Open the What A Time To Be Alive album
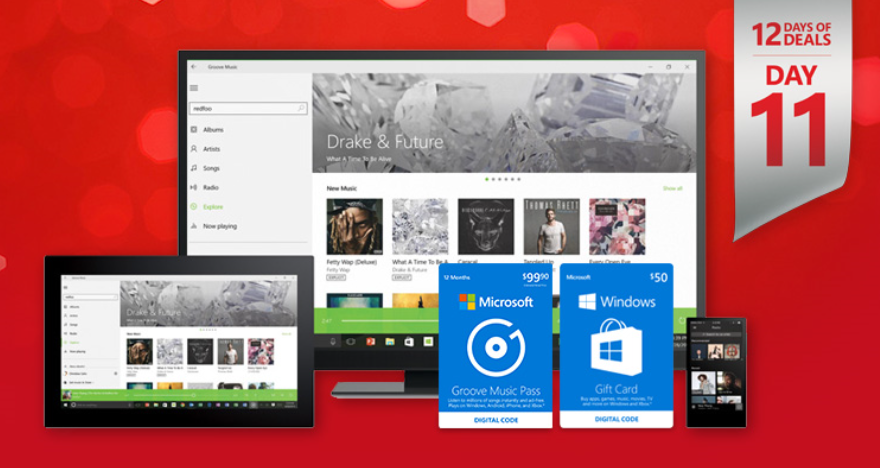Image resolution: width=880 pixels, height=468 pixels. tap(420, 226)
